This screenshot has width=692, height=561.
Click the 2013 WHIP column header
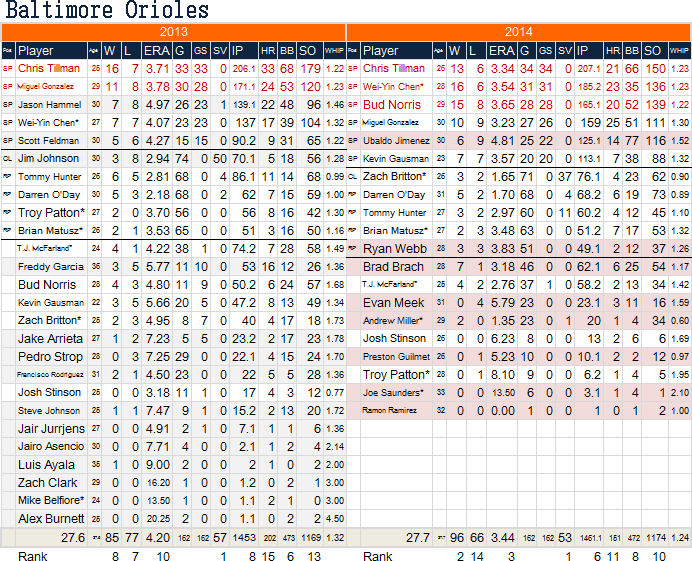334,50
